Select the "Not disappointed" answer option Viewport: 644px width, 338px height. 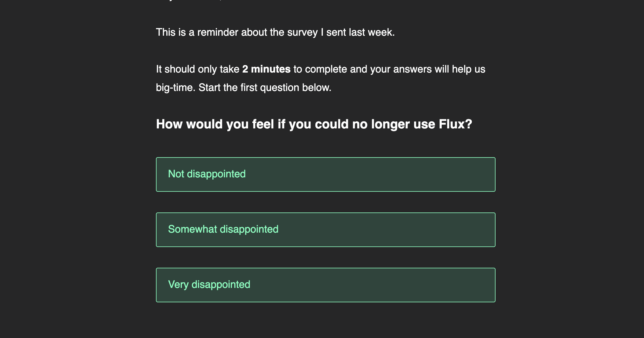coord(325,174)
